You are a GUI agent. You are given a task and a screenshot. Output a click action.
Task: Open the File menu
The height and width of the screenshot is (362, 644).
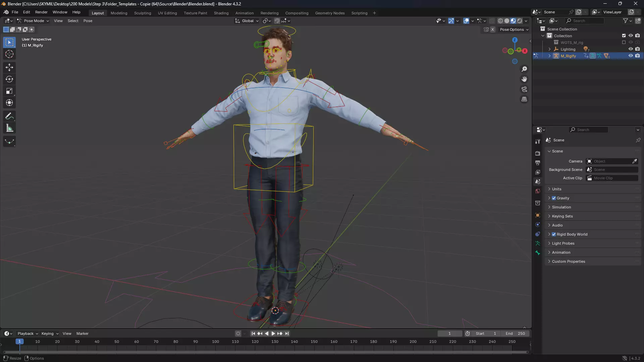pos(15,12)
